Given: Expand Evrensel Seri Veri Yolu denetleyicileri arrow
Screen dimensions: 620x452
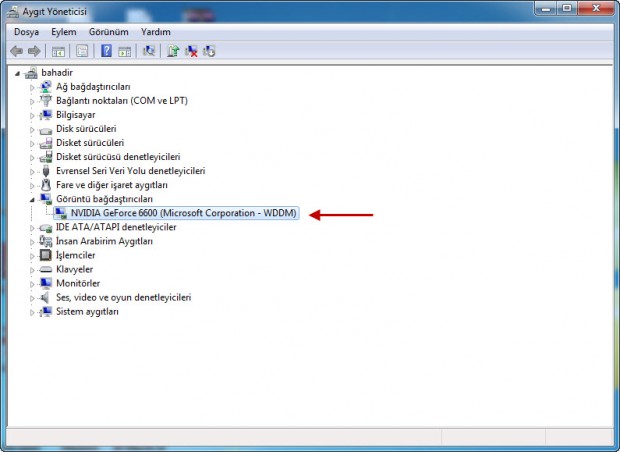Looking at the screenshot, I should [32, 172].
